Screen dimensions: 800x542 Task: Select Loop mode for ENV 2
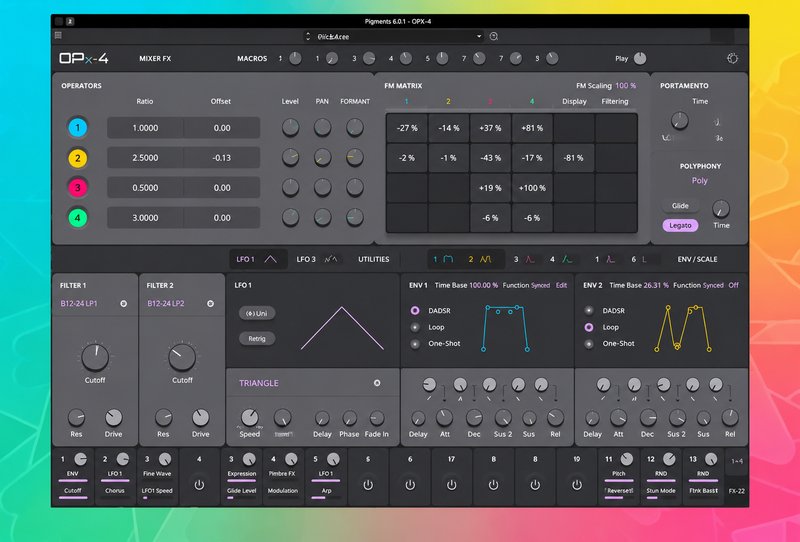pos(589,327)
